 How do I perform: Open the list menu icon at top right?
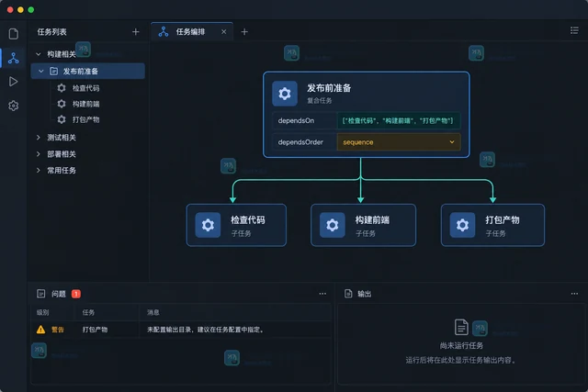pyautogui.click(x=574, y=30)
